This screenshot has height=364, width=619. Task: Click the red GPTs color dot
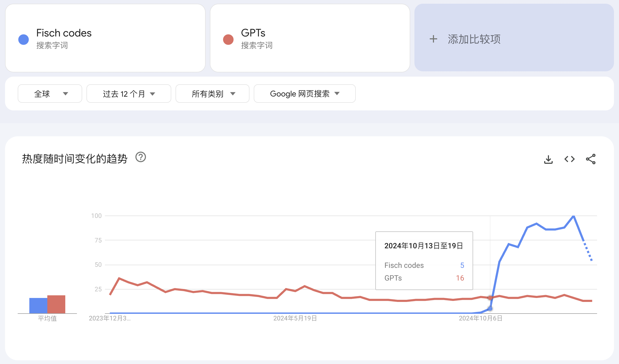point(228,40)
